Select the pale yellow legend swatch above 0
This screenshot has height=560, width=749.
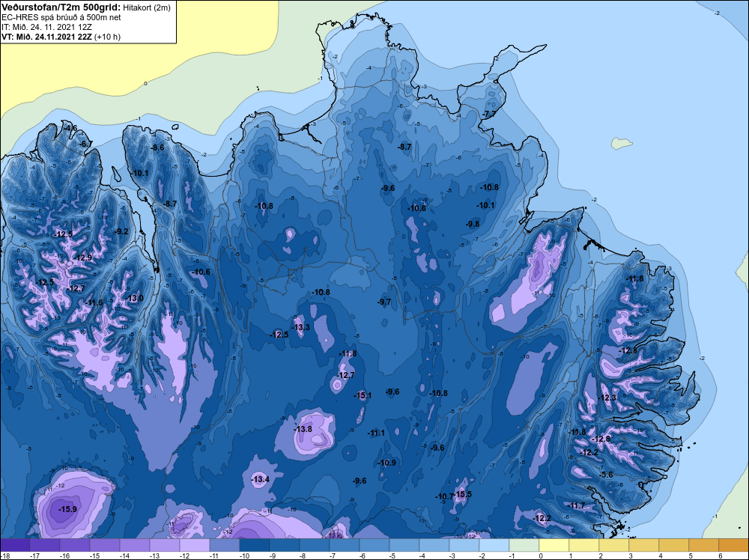click(x=554, y=545)
